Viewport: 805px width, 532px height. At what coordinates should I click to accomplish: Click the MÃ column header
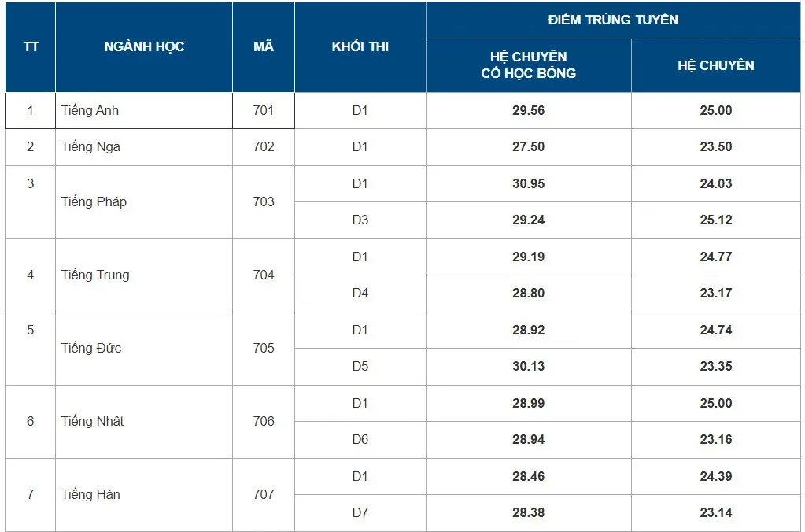point(264,46)
